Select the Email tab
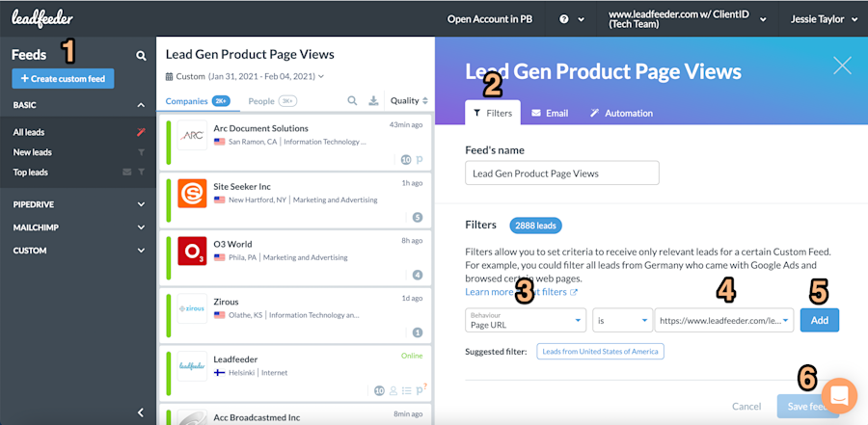This screenshot has height=425, width=868. pyautogui.click(x=551, y=113)
